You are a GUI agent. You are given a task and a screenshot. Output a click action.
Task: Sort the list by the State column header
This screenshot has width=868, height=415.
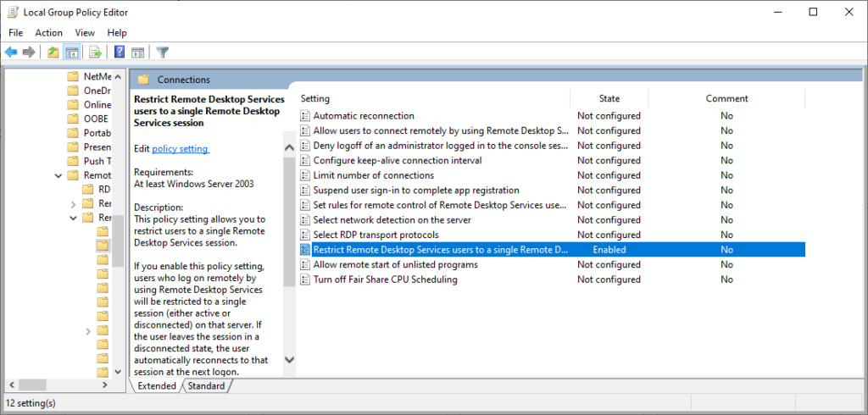tap(609, 98)
